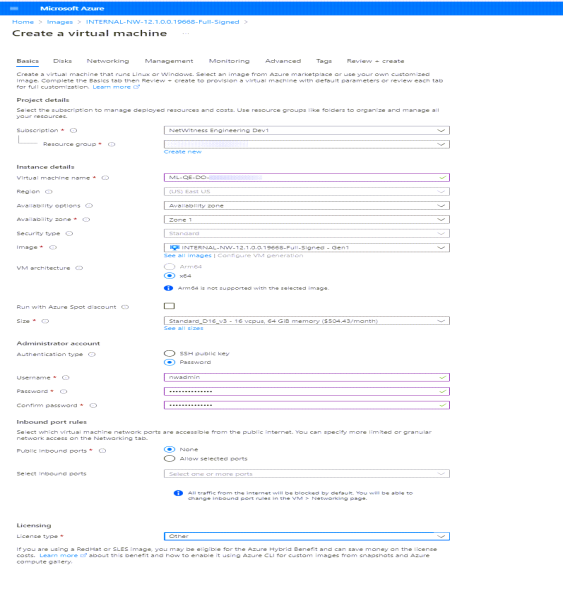
Task: Open the Review + create tab
Action: tap(375, 61)
